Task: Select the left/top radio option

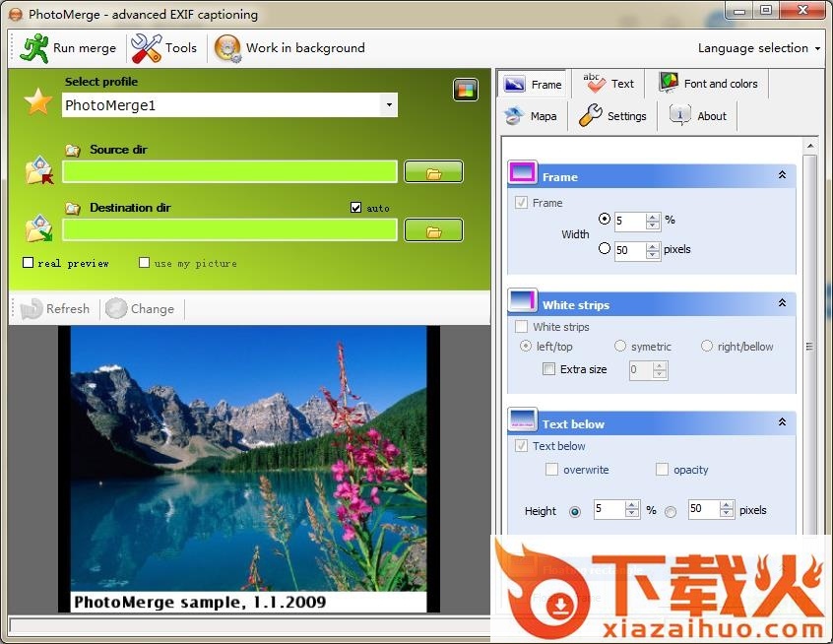Action: point(526,346)
